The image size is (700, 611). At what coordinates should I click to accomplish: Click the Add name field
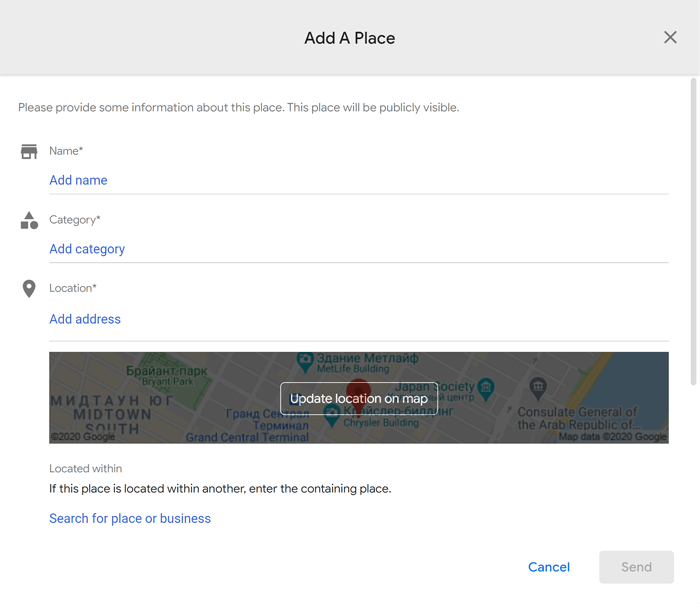(358, 180)
